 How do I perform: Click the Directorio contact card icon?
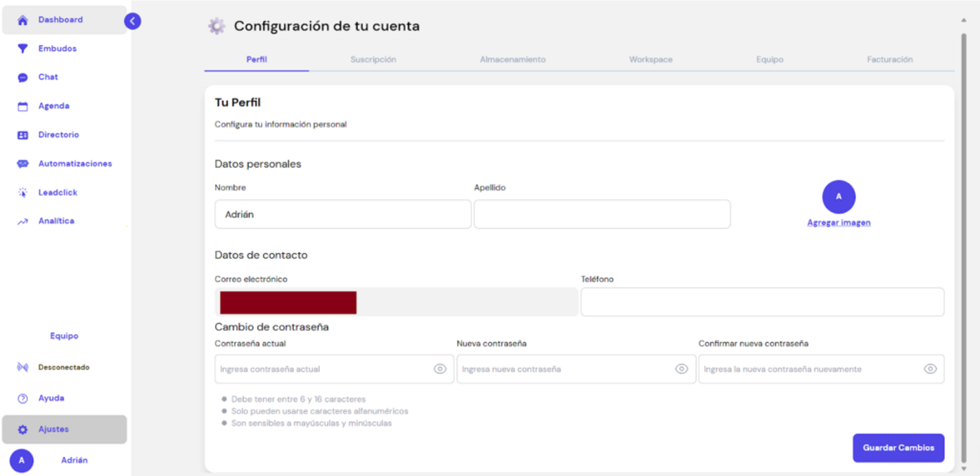pyautogui.click(x=22, y=135)
